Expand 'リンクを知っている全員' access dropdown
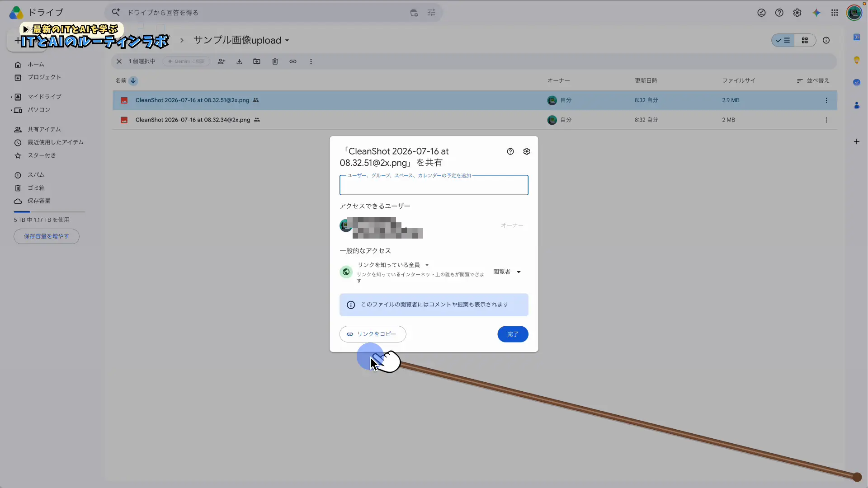This screenshot has height=488, width=868. [393, 265]
